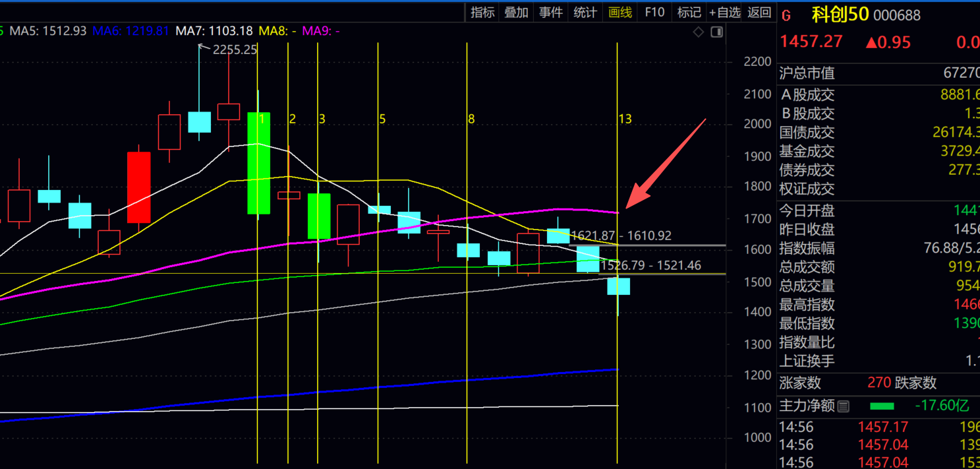
Task: Click the diamond icon above the chart
Action: pyautogui.click(x=699, y=32)
